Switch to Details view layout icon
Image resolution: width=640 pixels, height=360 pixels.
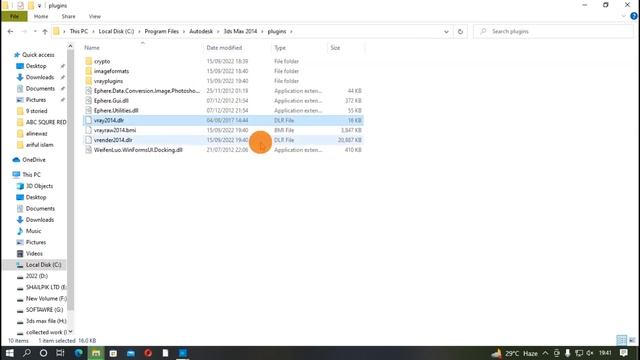(621, 340)
